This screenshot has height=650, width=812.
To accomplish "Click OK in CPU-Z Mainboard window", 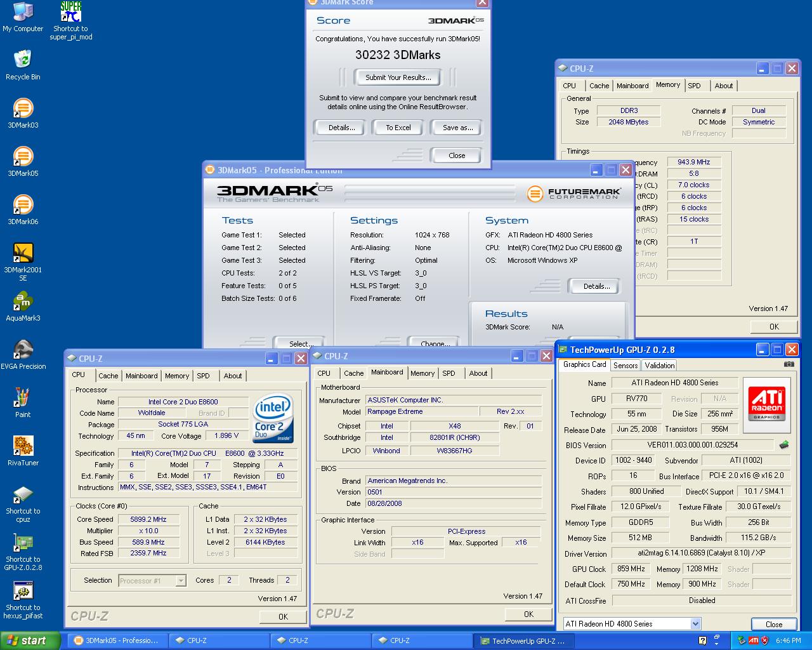I will click(x=528, y=614).
